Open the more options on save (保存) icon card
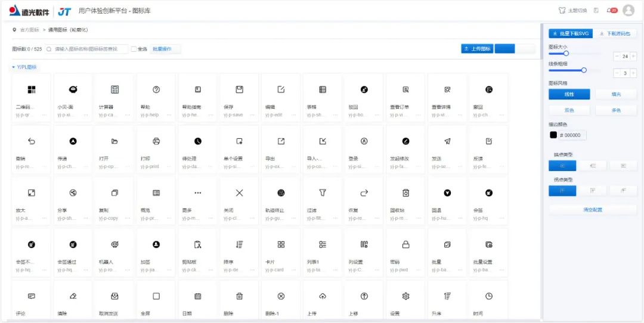Screen dimensions: 644x323 (x=253, y=115)
